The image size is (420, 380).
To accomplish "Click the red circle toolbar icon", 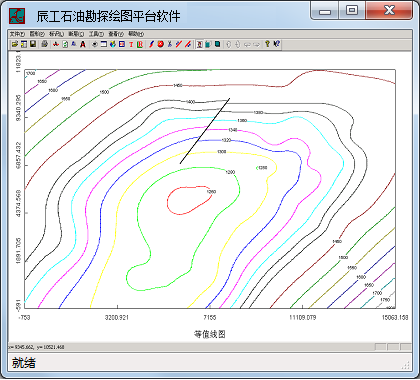I will [x=161, y=44].
